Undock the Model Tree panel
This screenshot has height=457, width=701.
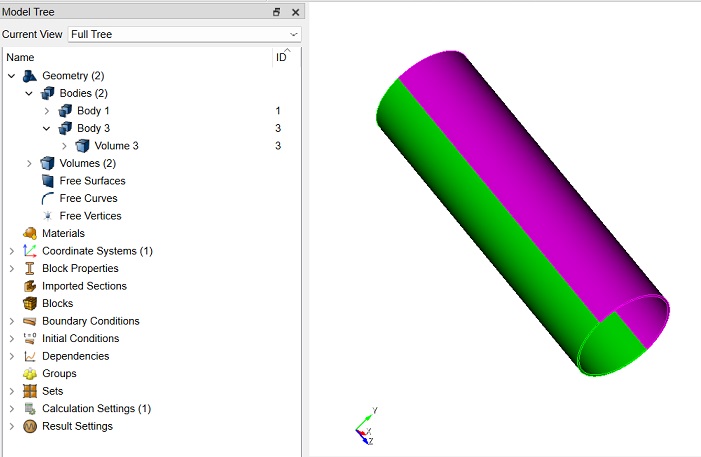pos(277,12)
